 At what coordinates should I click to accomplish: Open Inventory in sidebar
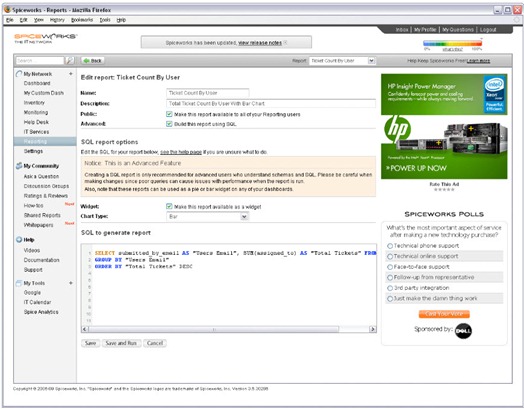coord(34,103)
